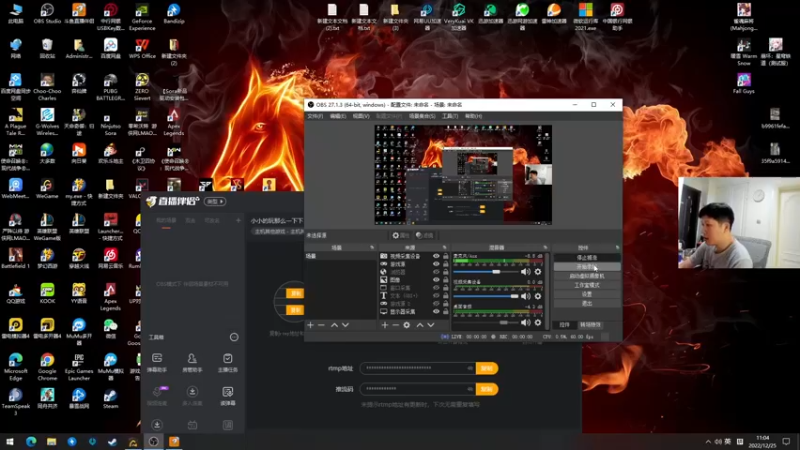Move selected source down with arrow
The image size is (800, 450).
[x=431, y=325]
